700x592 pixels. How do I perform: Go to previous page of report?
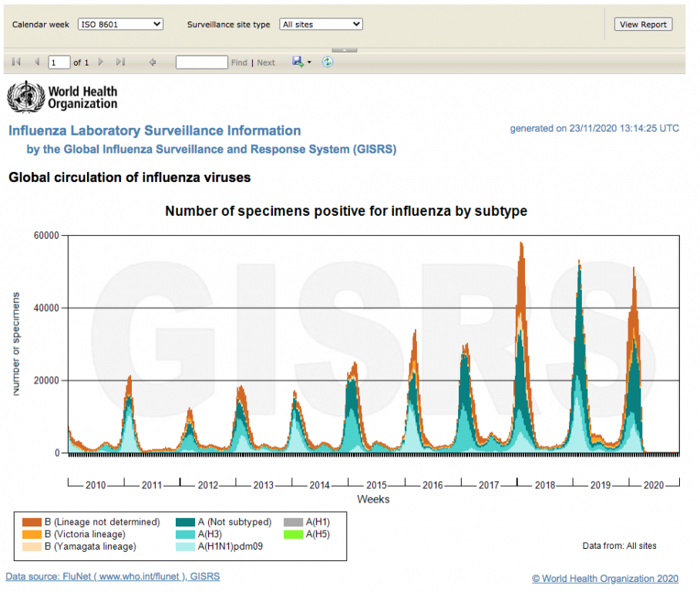click(x=37, y=62)
